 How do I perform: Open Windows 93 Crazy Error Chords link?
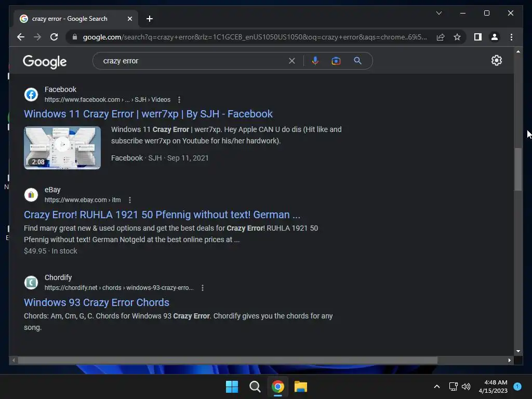coord(97,303)
